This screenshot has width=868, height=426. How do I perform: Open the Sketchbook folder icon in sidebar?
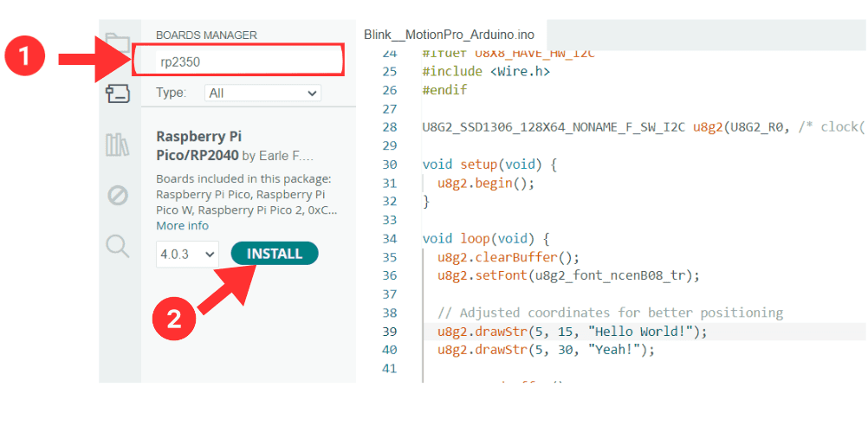point(116,42)
